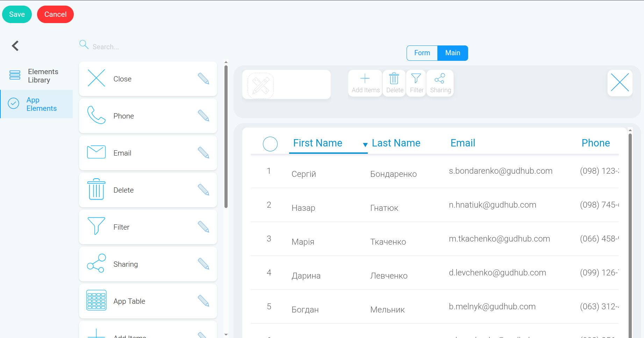Edit the Filter element with pencil icon

pos(203,227)
